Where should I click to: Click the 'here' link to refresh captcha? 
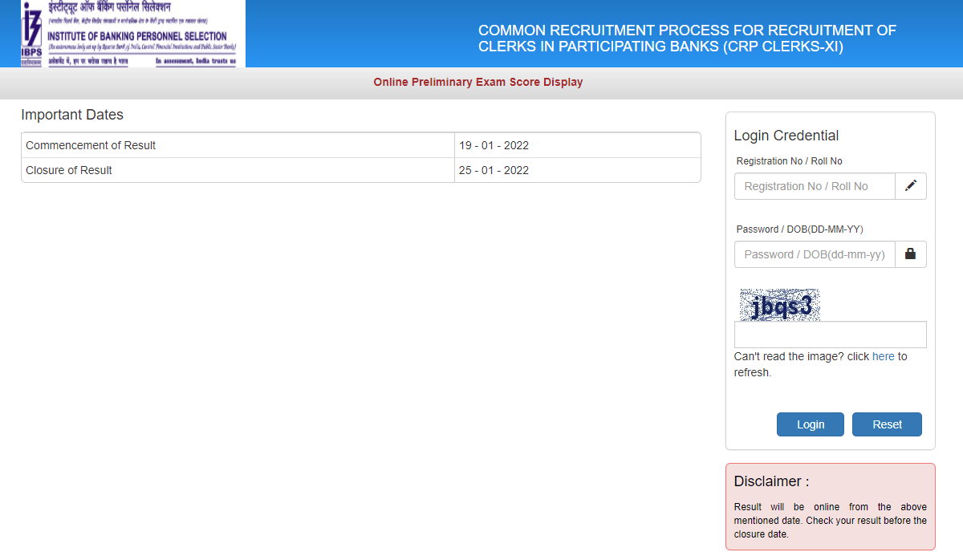point(883,356)
